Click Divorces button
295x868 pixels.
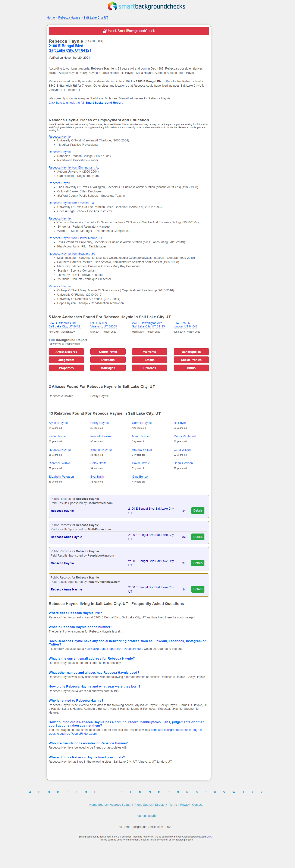pyautogui.click(x=150, y=368)
